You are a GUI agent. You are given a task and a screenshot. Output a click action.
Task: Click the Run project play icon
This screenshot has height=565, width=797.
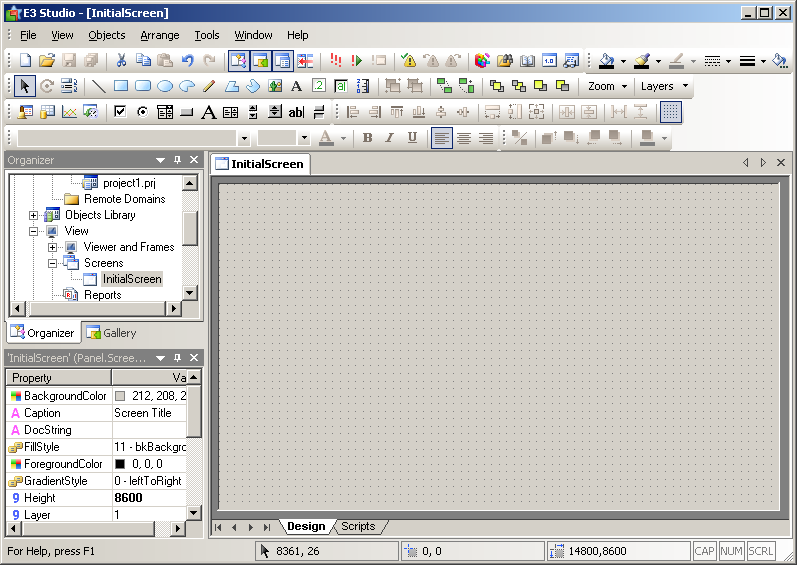coord(356,61)
